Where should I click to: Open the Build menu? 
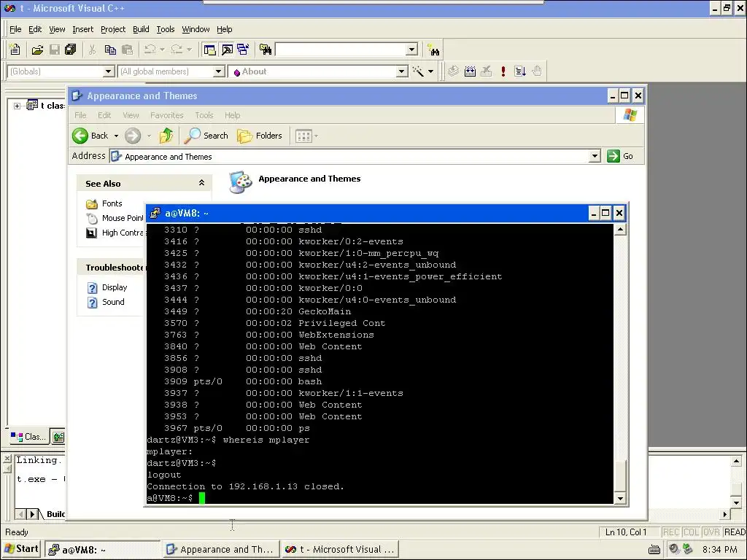pyautogui.click(x=141, y=29)
